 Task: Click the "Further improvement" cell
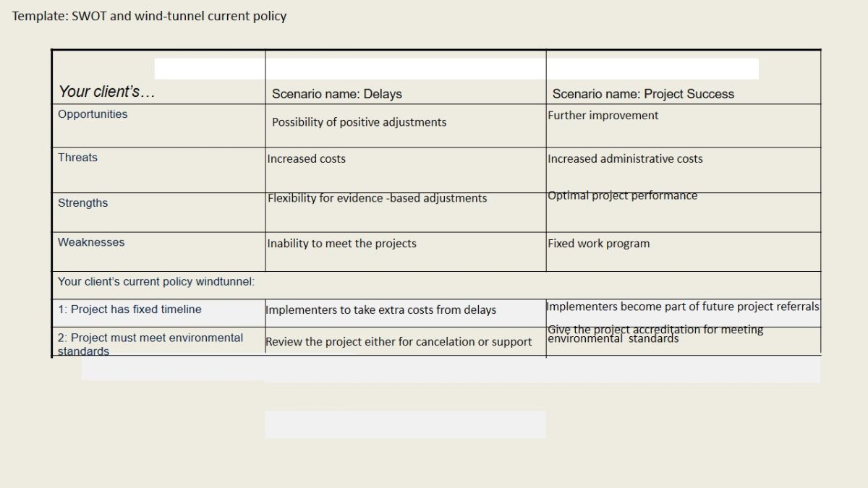(x=603, y=116)
